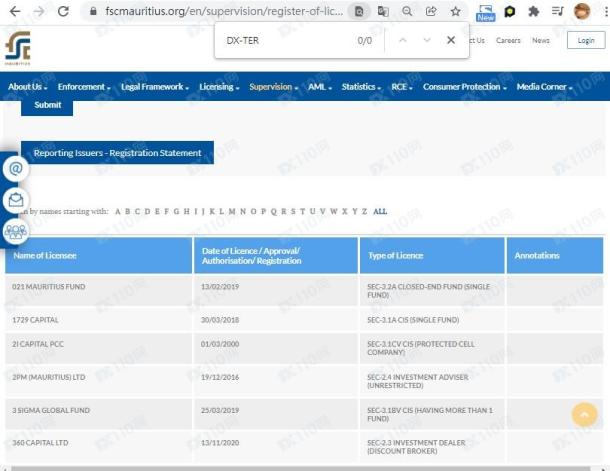Click the open envelope side icon
This screenshot has height=471, width=610.
(16, 200)
